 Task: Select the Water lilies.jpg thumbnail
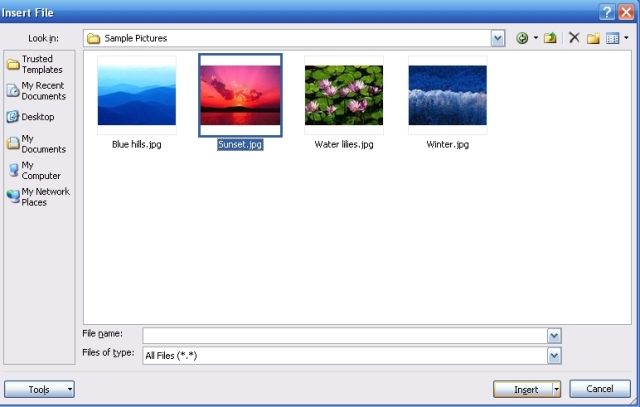click(x=343, y=95)
